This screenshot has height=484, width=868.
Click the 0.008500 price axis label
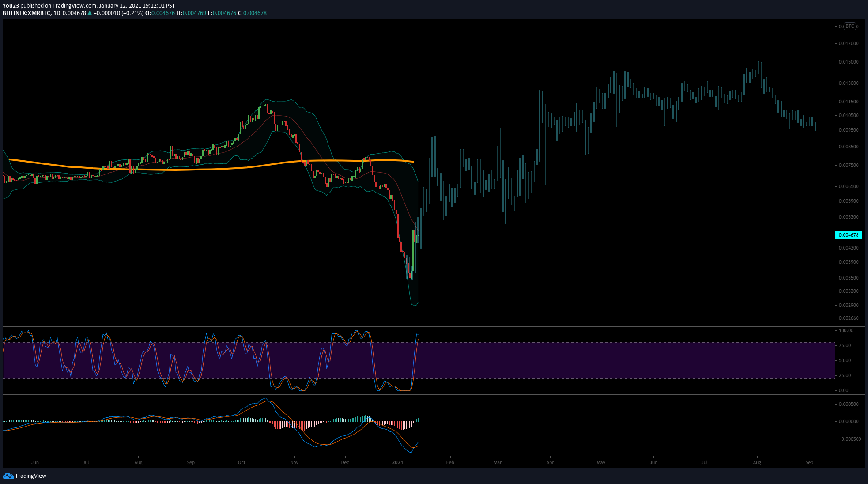click(x=849, y=147)
